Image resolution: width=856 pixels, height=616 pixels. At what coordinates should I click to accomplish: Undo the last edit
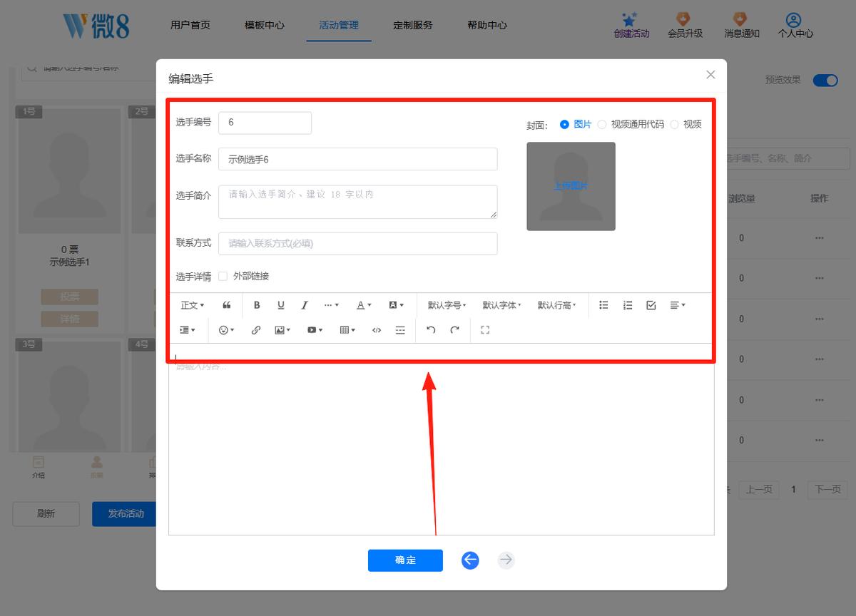(431, 330)
